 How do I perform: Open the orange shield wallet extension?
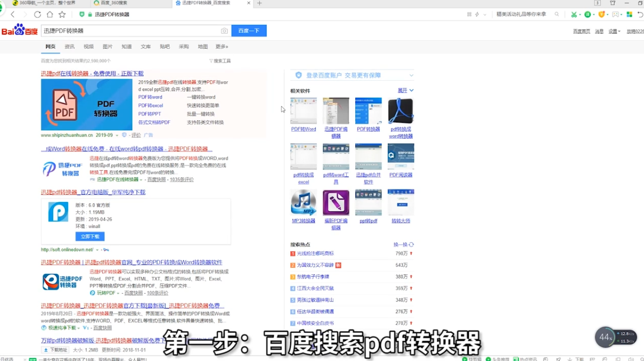(x=601, y=14)
